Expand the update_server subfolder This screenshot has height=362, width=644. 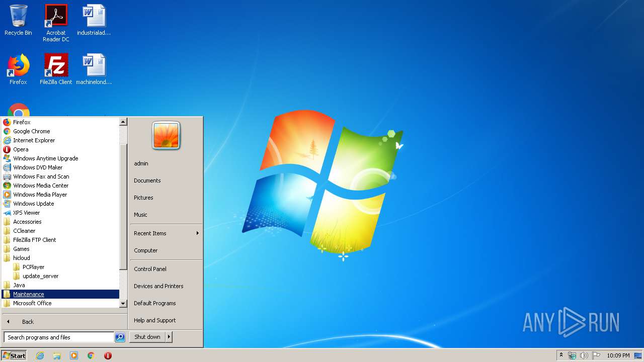coord(60,276)
